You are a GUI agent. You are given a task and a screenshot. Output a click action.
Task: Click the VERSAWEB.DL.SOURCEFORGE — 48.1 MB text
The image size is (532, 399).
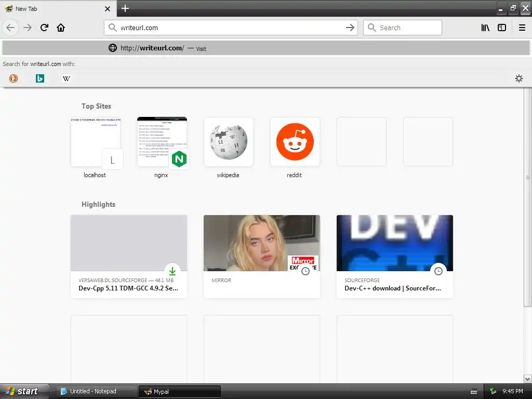(126, 280)
